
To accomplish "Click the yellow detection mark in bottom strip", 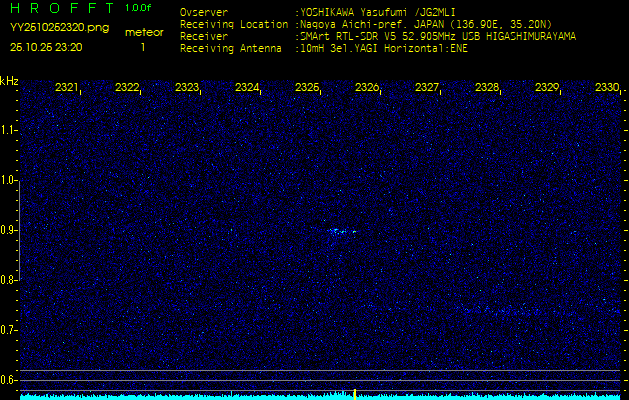I will coord(355,393).
